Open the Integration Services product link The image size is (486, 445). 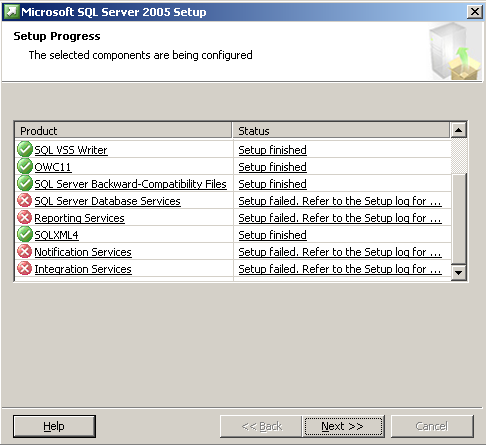(83, 269)
